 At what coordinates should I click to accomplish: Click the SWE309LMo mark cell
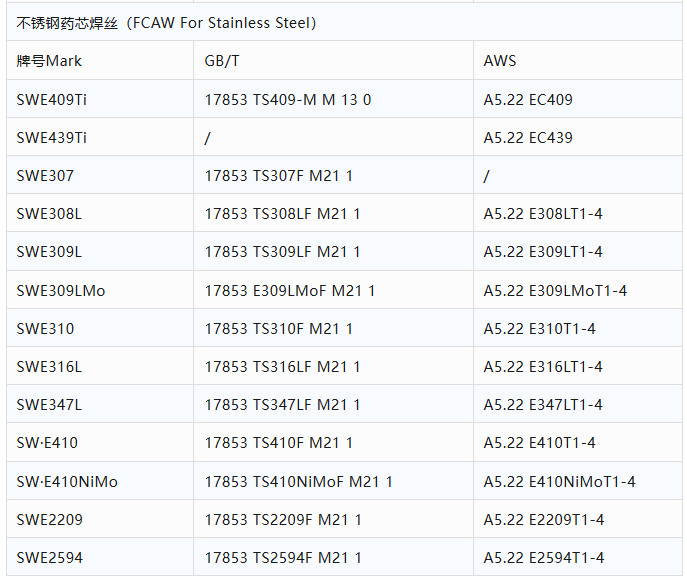61,291
